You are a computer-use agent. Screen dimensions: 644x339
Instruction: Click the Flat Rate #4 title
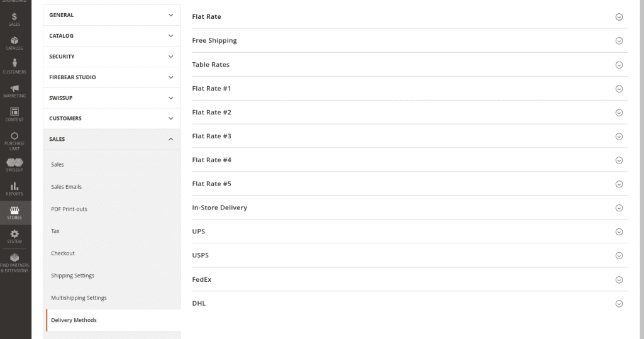click(211, 160)
